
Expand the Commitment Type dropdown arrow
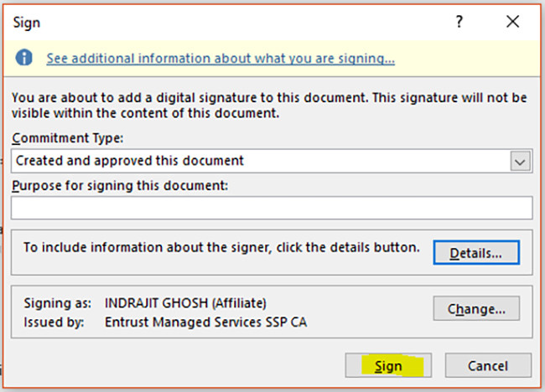[x=521, y=161]
